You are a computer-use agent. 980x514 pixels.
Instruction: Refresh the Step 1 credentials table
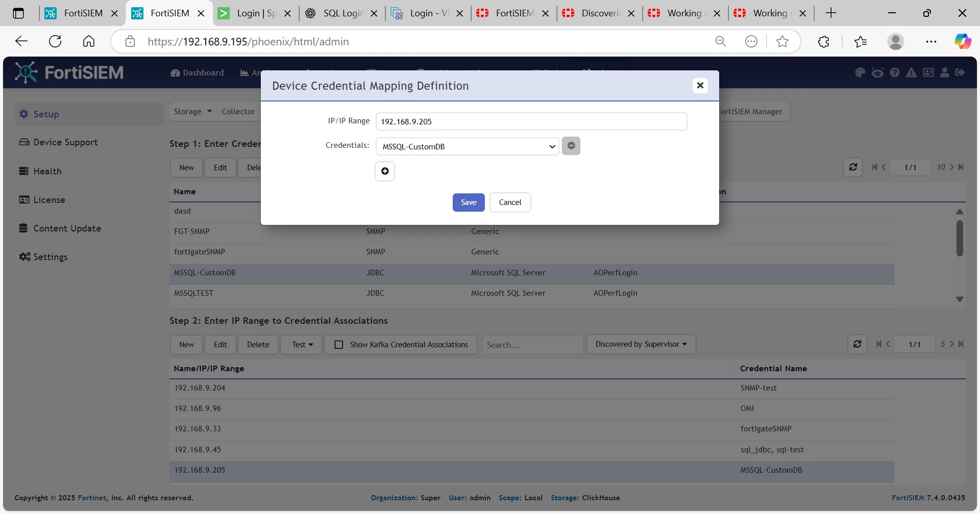tap(853, 167)
